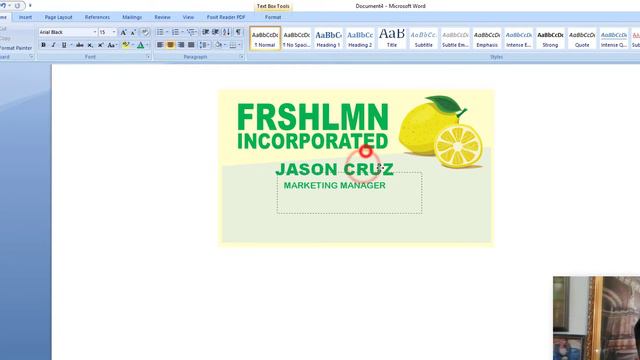
Task: Expand the Font dialog launcher
Action: [148, 57]
